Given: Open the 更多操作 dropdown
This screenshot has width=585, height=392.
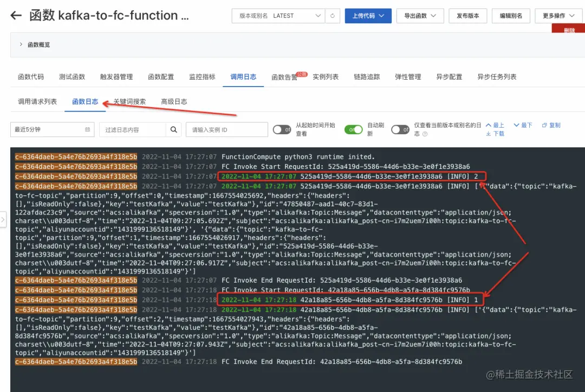Looking at the screenshot, I should [x=560, y=16].
